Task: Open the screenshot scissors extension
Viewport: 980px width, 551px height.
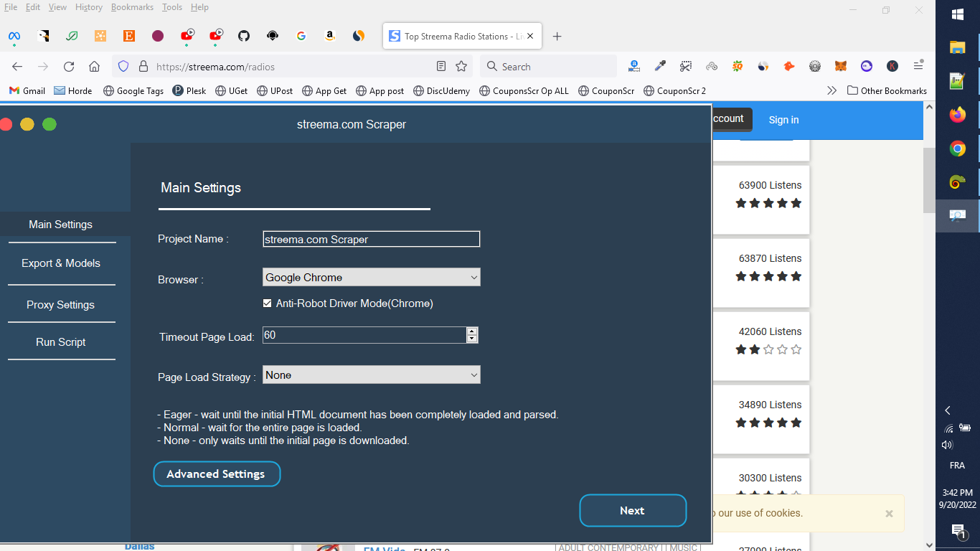Action: click(x=686, y=66)
